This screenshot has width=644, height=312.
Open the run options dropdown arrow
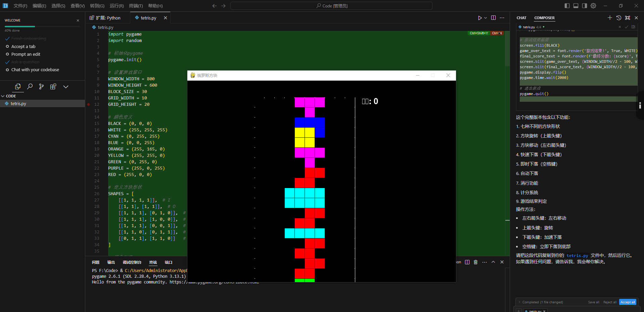pyautogui.click(x=486, y=18)
